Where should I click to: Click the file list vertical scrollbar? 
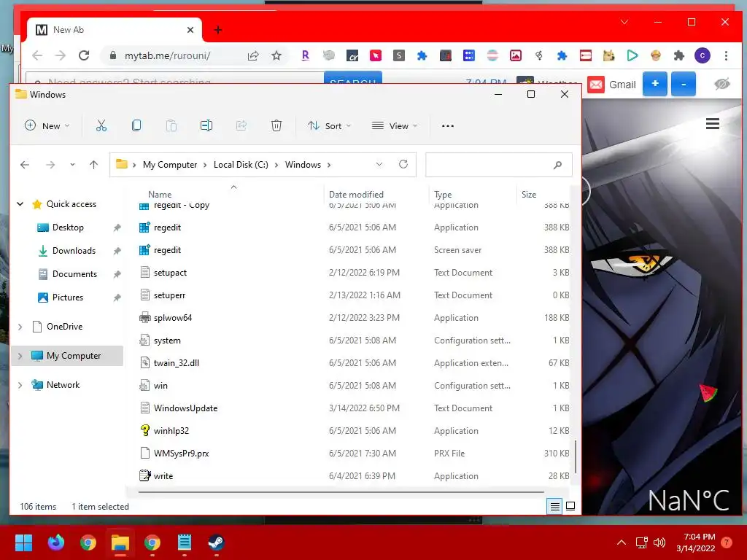coord(576,456)
